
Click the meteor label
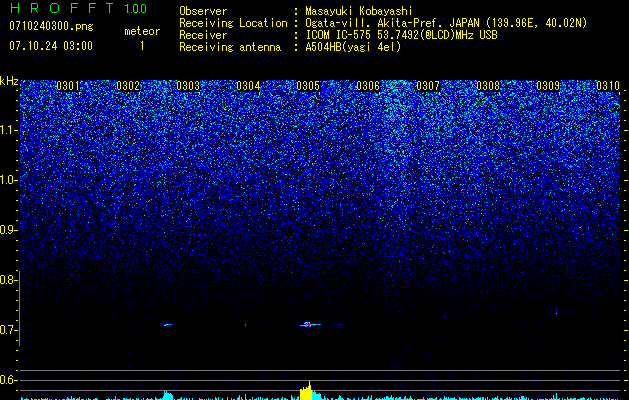point(142,31)
